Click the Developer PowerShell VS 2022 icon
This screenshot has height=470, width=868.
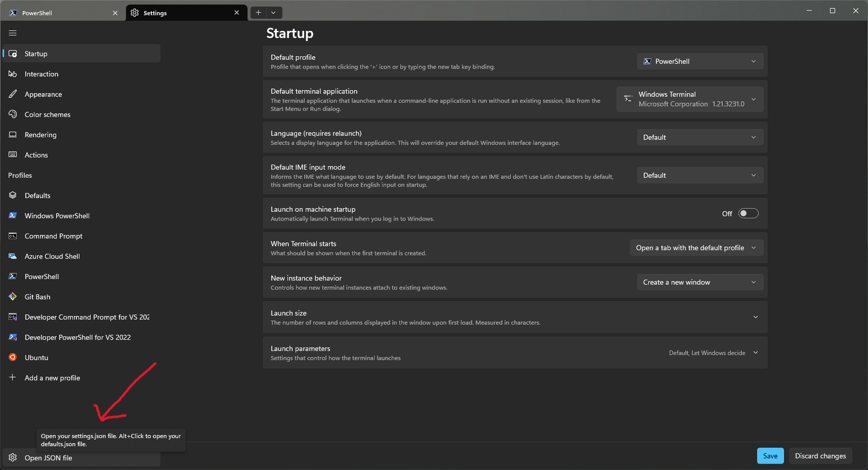pyautogui.click(x=13, y=337)
